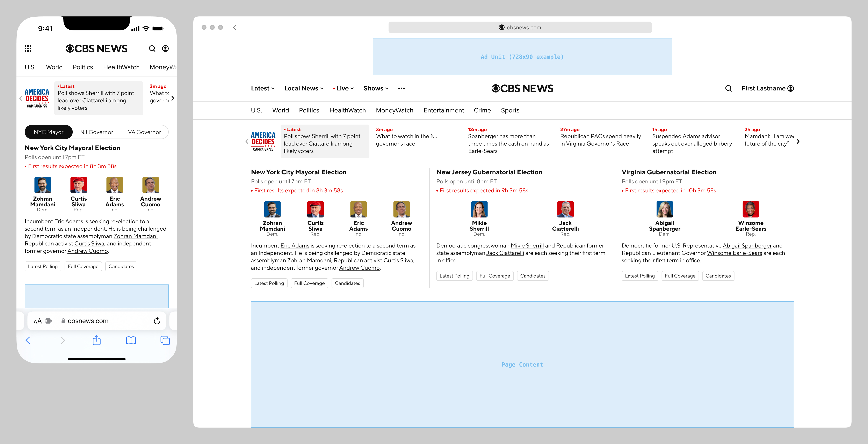The height and width of the screenshot is (444, 868).
Task: Select the VA Governor pill on mobile
Action: pyautogui.click(x=144, y=132)
